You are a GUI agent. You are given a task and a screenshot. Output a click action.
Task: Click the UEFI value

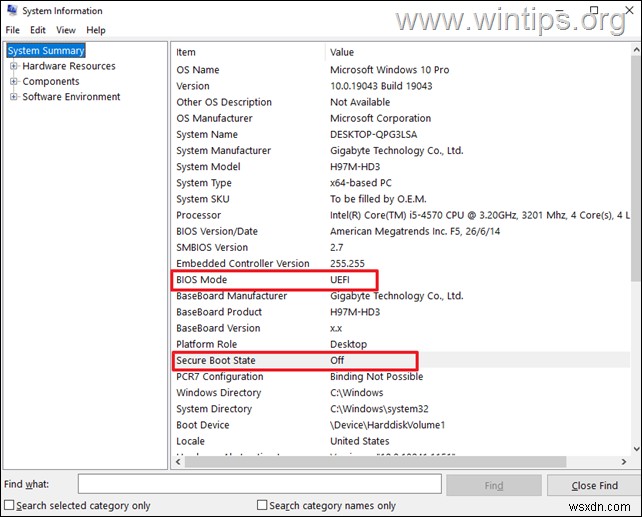(x=340, y=280)
